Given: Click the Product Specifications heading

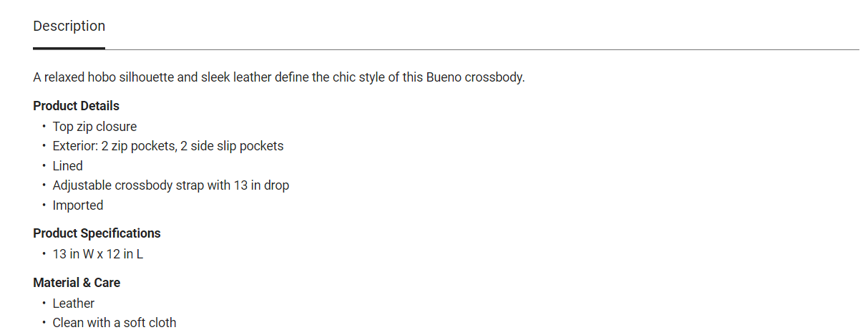Looking at the screenshot, I should [x=97, y=233].
